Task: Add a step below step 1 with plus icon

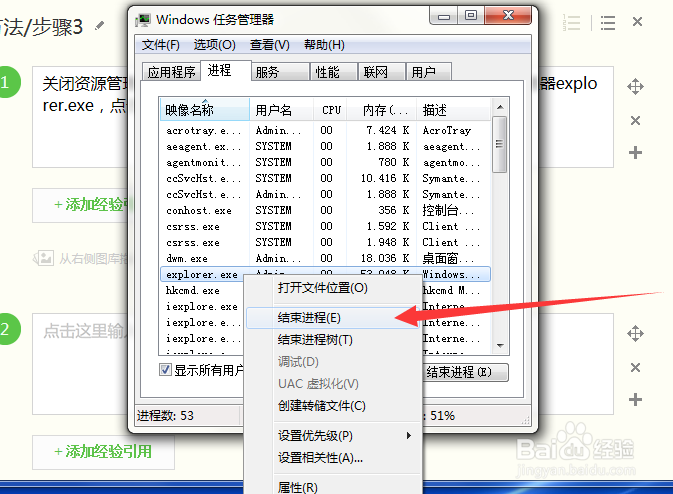Action: (635, 152)
